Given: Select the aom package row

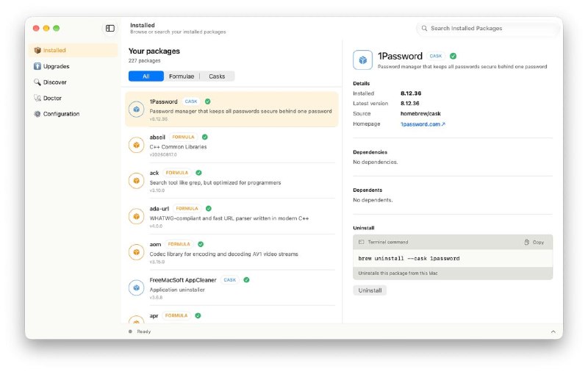Looking at the screenshot, I should [232, 252].
